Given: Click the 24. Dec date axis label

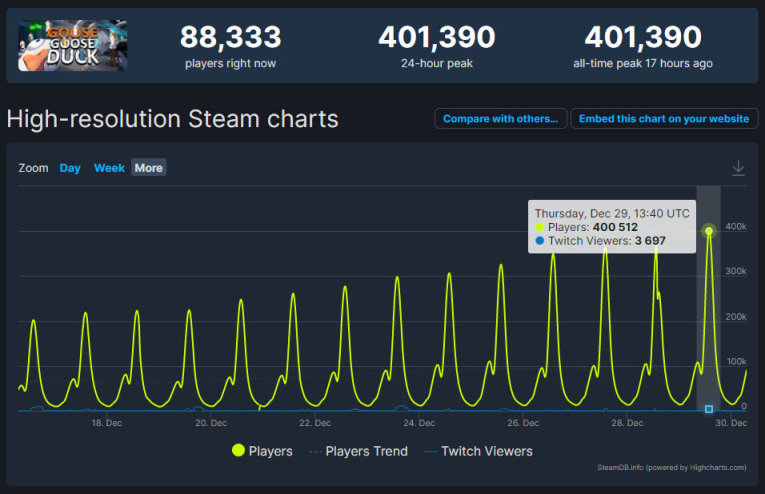Looking at the screenshot, I should pos(419,423).
